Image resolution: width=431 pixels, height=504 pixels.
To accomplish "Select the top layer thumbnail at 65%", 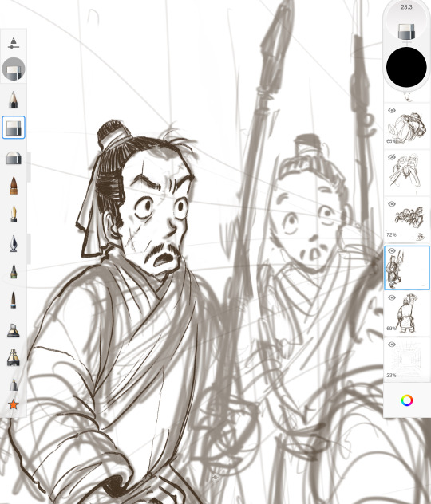I will 407,128.
